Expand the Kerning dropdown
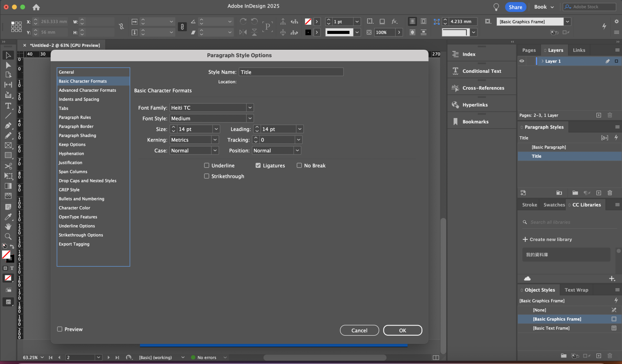622x364 pixels. (x=215, y=140)
